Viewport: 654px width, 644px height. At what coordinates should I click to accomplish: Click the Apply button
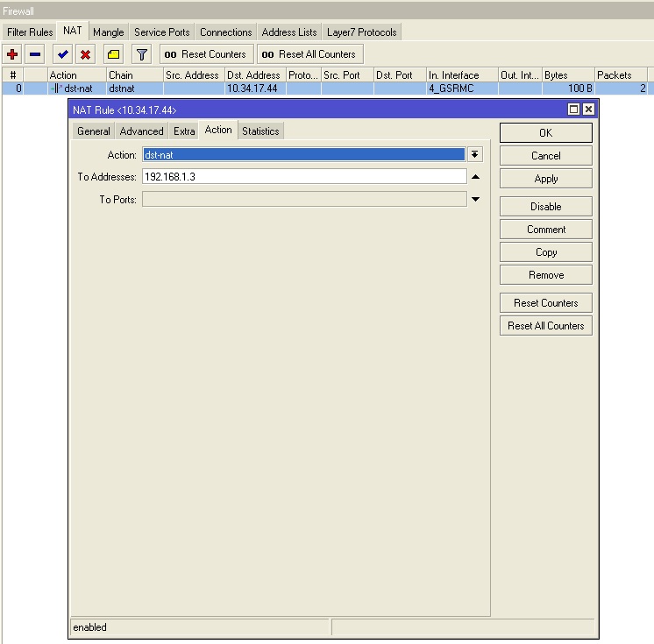coord(545,179)
